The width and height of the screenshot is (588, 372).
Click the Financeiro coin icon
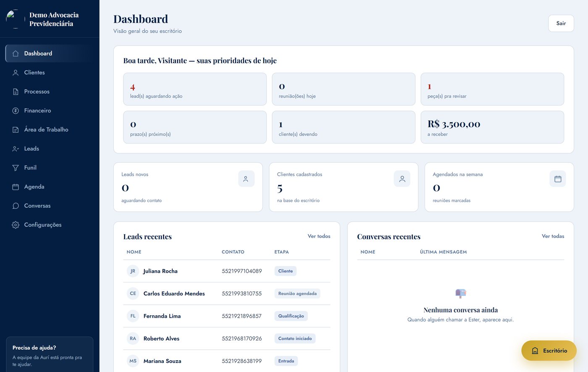(16, 111)
